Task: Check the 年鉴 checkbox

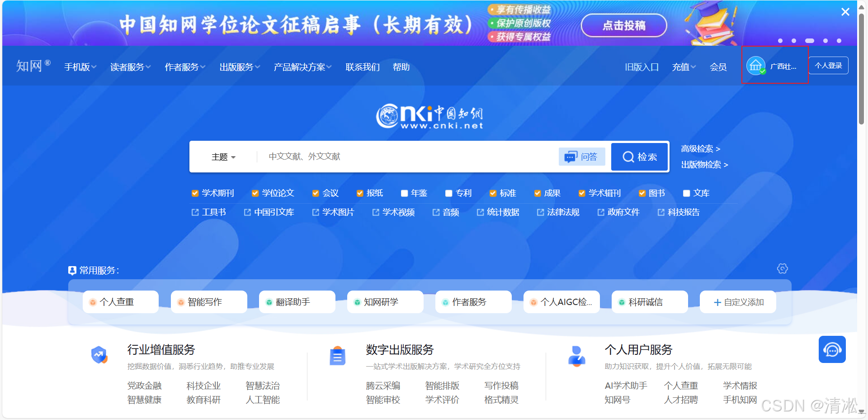Action: (x=404, y=193)
